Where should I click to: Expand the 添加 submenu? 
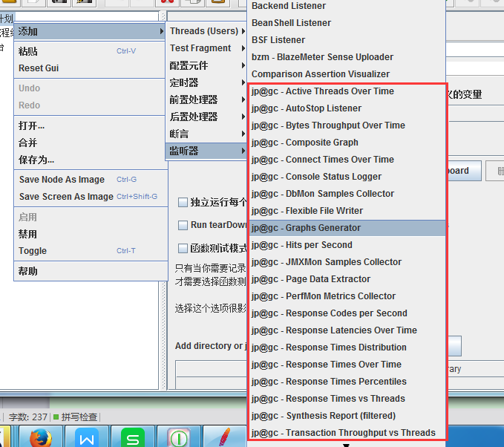click(90, 31)
